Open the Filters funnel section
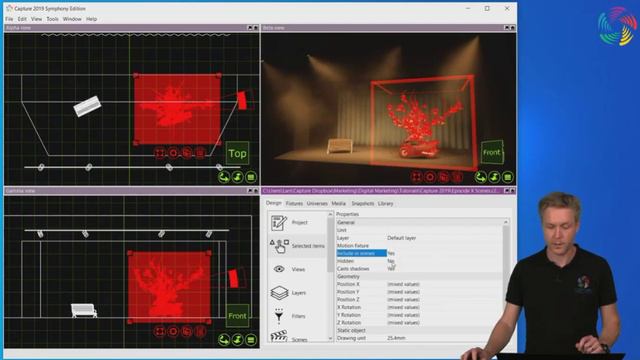The image size is (640, 360). pyautogui.click(x=298, y=316)
